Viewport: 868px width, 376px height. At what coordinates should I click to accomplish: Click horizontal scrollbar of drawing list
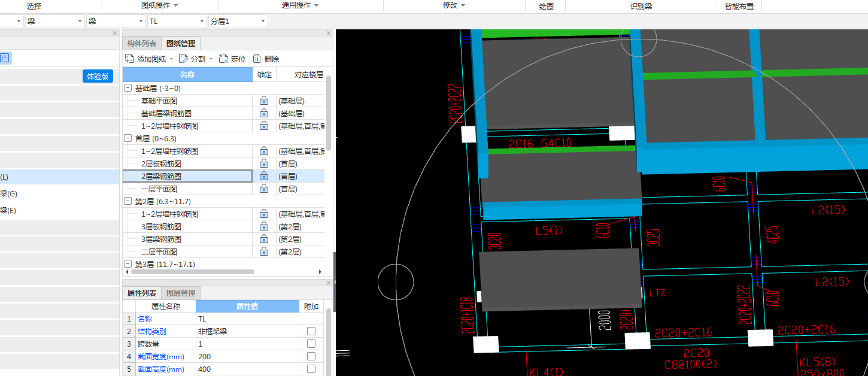193,272
